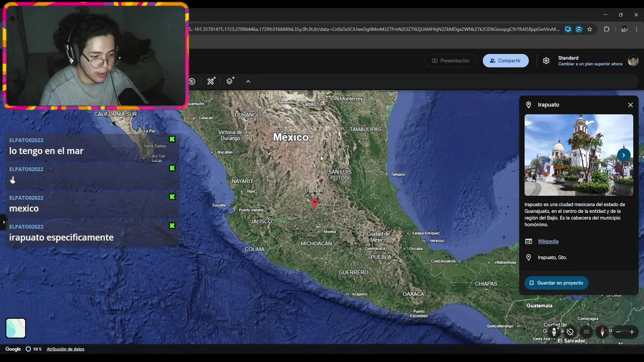Expand the left side panel arrow
The height and width of the screenshot is (362, 644).
(x=4, y=222)
